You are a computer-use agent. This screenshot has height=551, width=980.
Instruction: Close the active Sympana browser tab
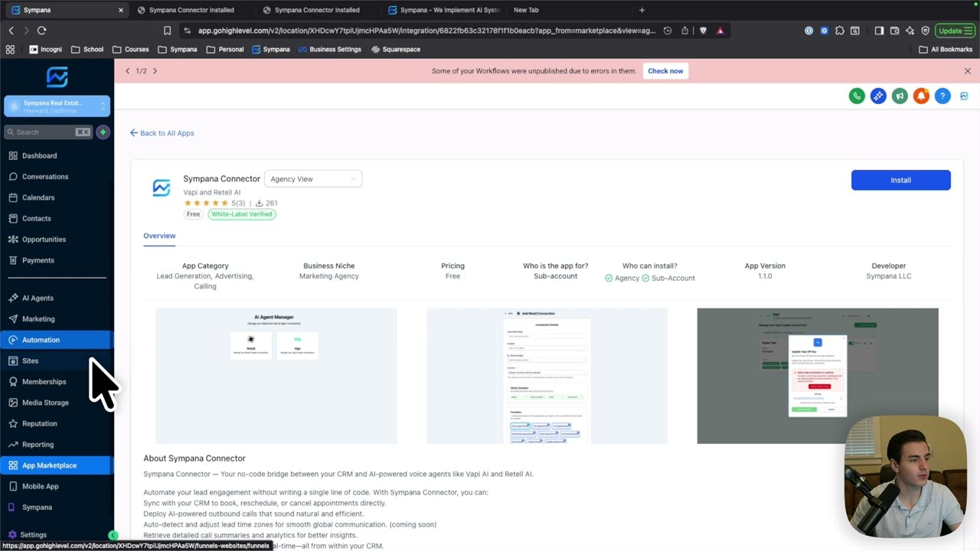pos(120,10)
